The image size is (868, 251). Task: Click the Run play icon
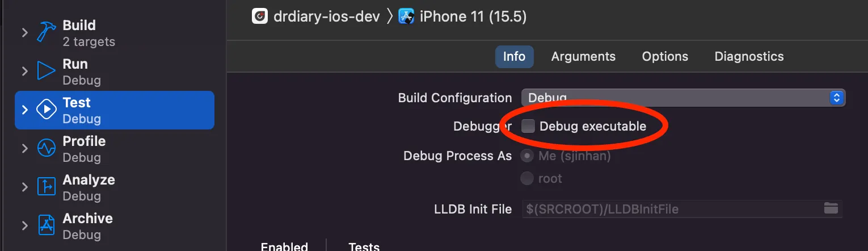coord(46,72)
